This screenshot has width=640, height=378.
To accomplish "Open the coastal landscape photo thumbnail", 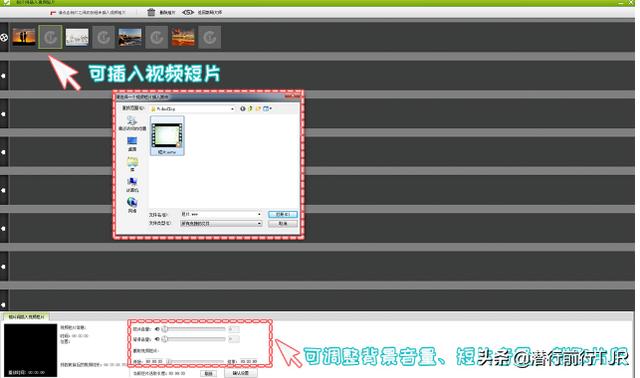I will coord(130,37).
